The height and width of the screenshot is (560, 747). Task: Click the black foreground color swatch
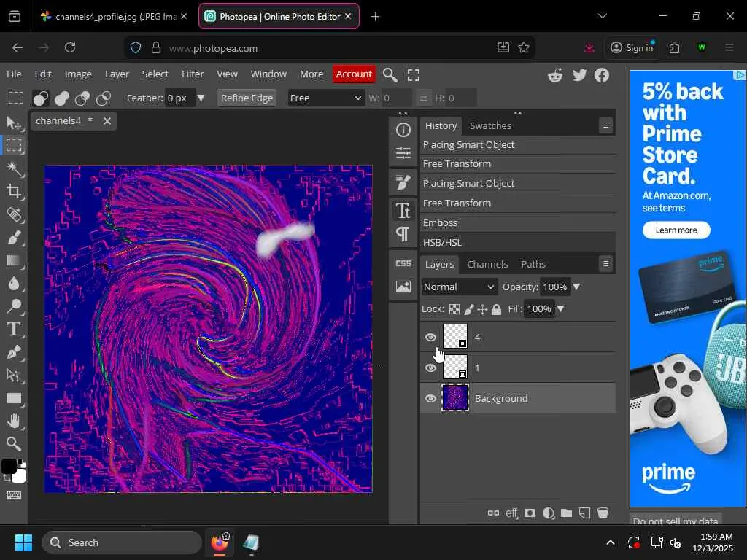point(8,467)
